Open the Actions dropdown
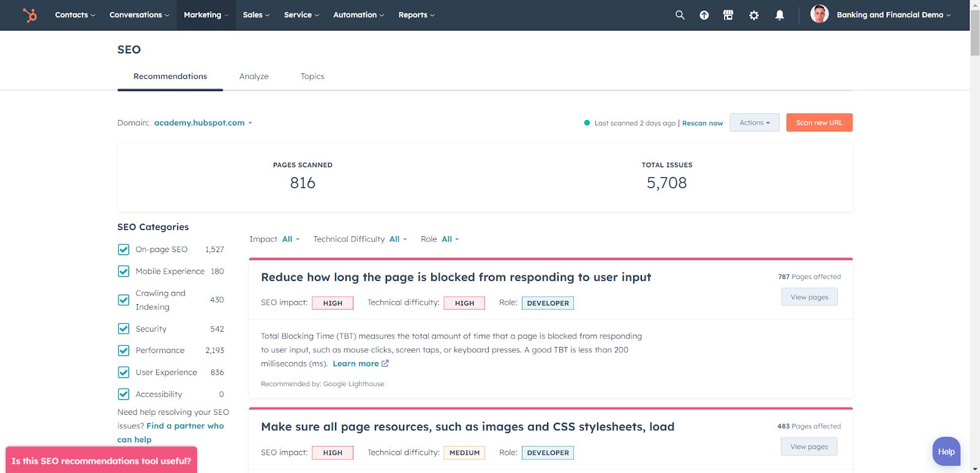 click(x=755, y=122)
